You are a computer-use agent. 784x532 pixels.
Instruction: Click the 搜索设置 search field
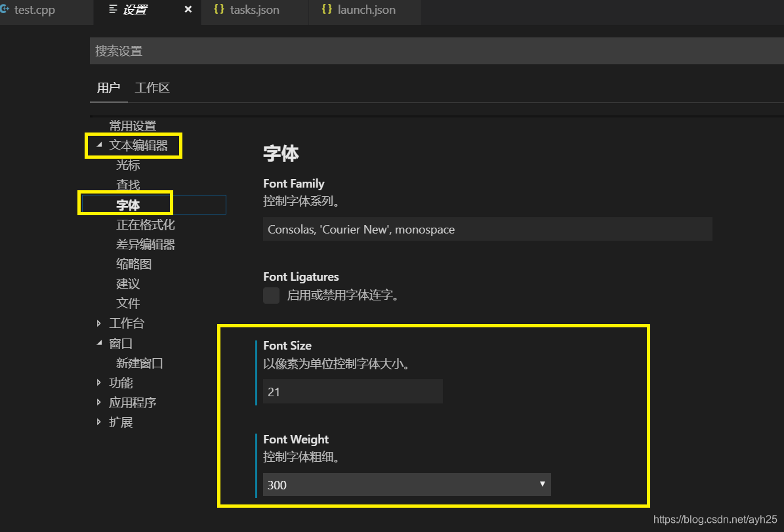point(262,51)
